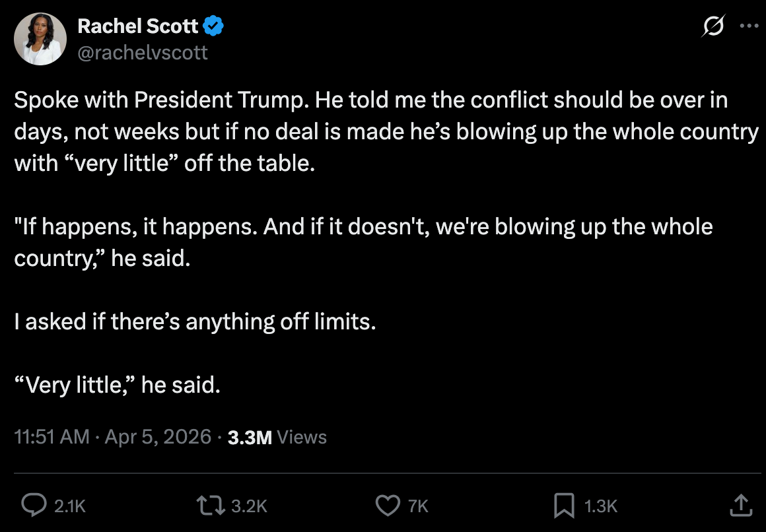Open the share arrow icon
766x532 pixels.
pyautogui.click(x=741, y=506)
